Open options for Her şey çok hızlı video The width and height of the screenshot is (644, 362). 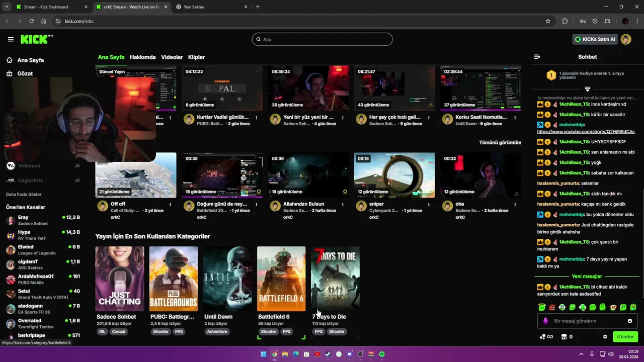pyautogui.click(x=429, y=118)
